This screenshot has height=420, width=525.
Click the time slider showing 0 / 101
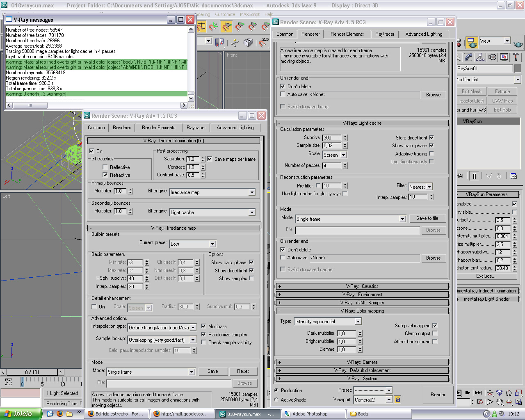pyautogui.click(x=32, y=372)
